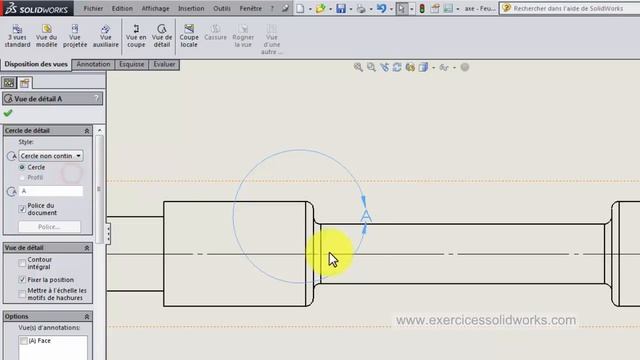The width and height of the screenshot is (640, 360).
Task: Open the Outils menu
Action: click(222, 8)
